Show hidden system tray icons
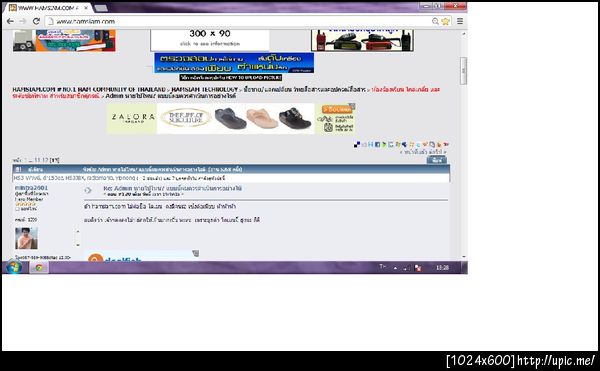600x371 pixels. 395,268
